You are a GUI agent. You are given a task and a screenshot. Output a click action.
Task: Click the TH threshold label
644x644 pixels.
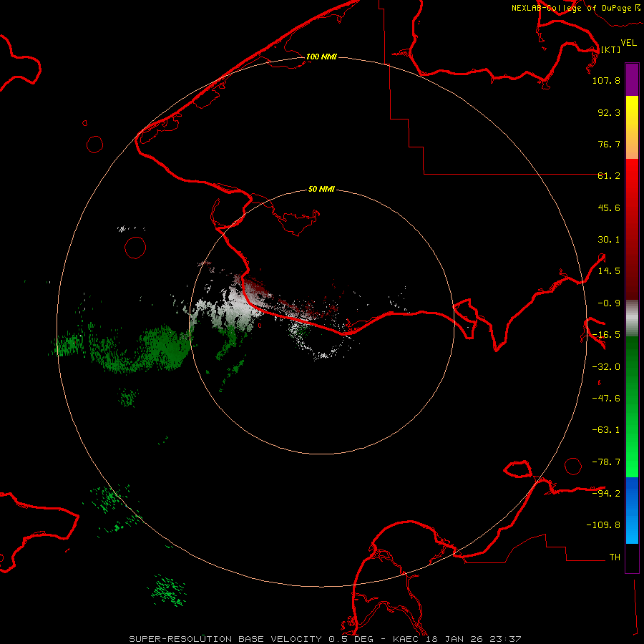coord(615,557)
